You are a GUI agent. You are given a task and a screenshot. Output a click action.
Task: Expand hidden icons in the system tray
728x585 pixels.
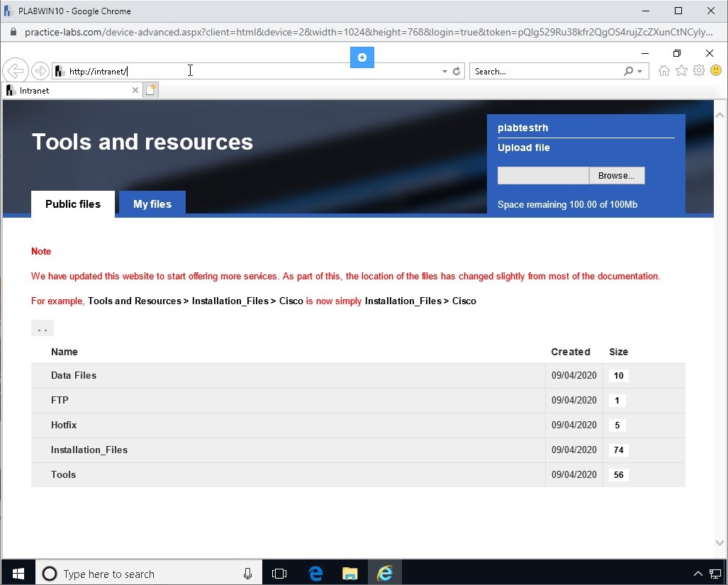tap(698, 573)
